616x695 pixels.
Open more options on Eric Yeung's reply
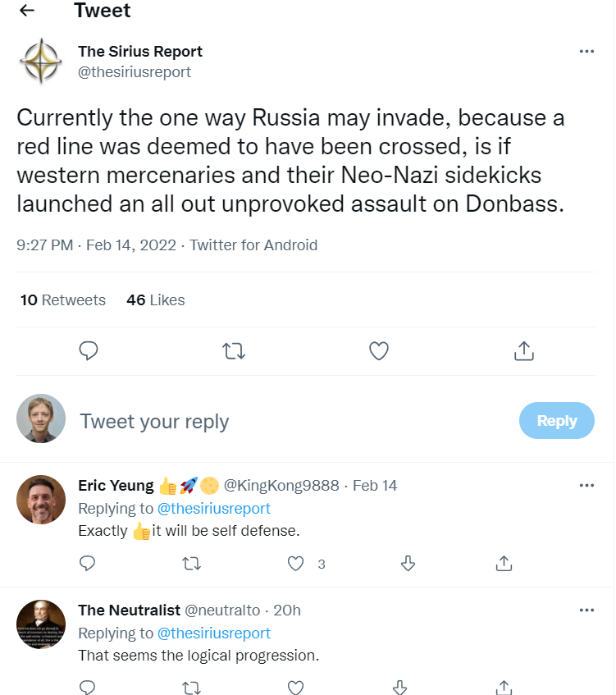click(586, 485)
